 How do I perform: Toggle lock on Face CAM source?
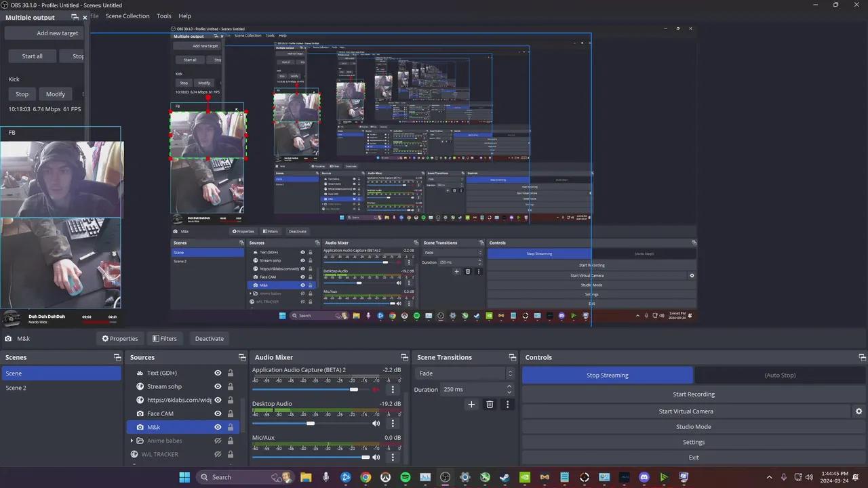click(231, 413)
